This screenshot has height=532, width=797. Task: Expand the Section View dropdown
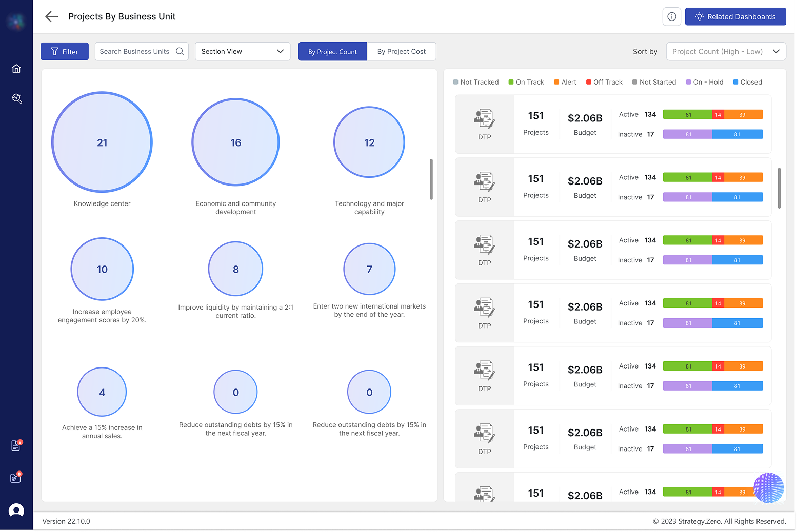(x=242, y=51)
